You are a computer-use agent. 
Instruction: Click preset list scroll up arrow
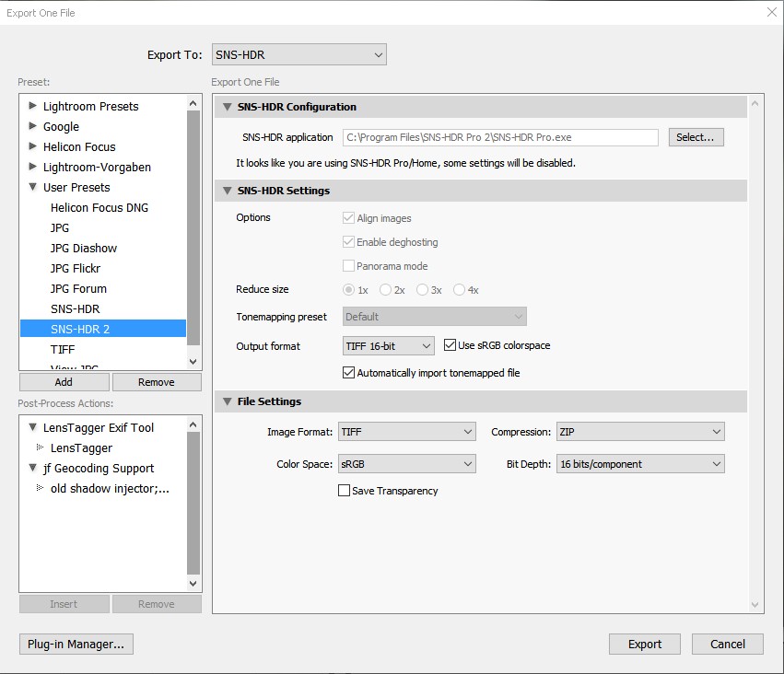pos(193,103)
